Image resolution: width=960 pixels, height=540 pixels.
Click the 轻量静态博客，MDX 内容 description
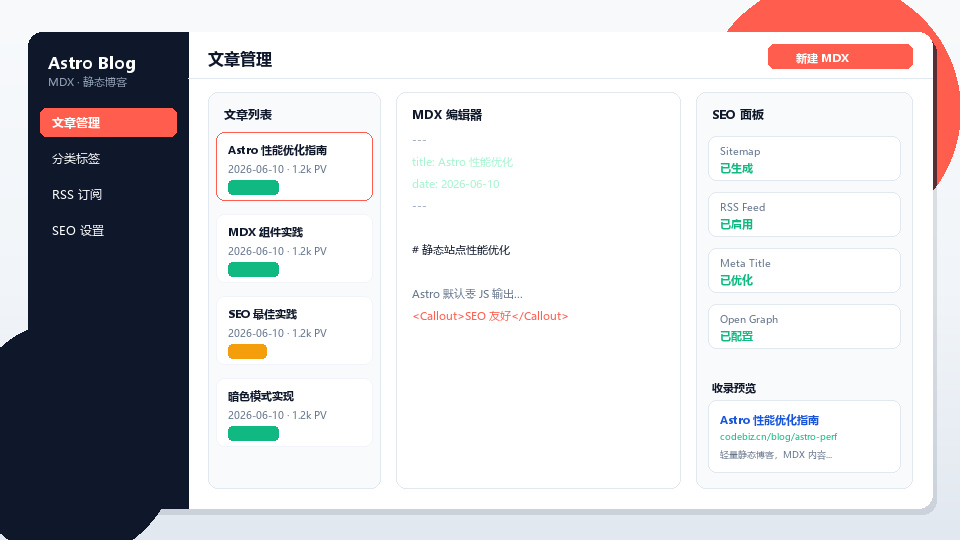tap(776, 455)
